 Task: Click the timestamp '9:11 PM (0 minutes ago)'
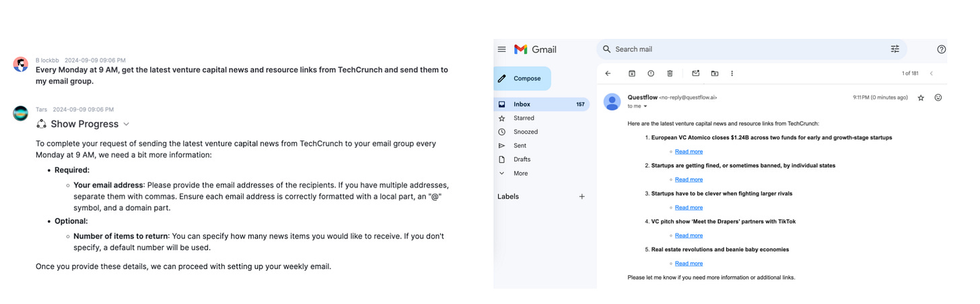(880, 98)
